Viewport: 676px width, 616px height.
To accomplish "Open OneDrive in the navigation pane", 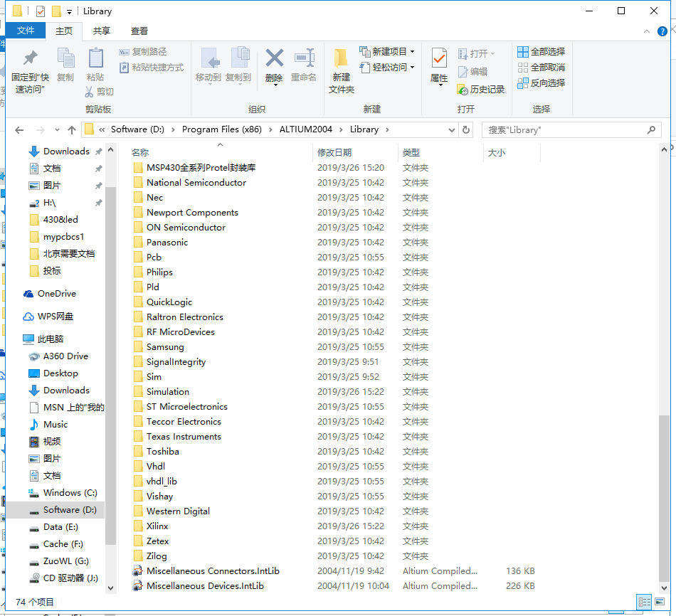I will point(57,294).
